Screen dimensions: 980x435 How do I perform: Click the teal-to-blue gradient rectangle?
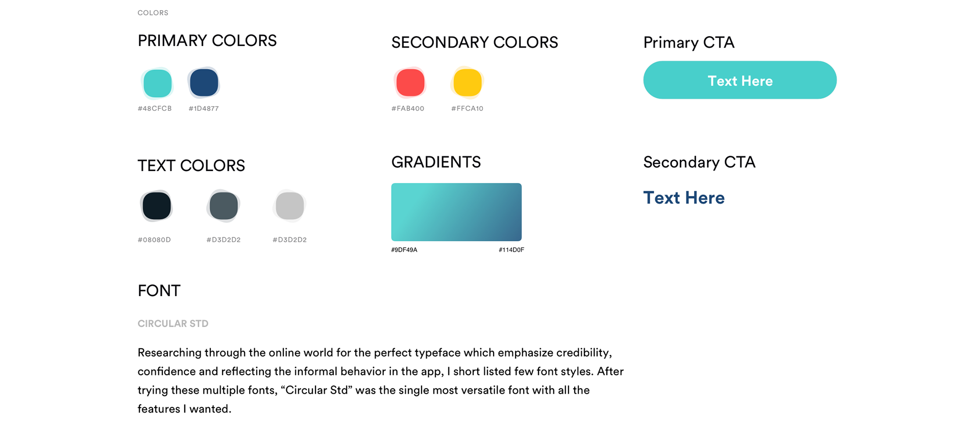(x=456, y=212)
